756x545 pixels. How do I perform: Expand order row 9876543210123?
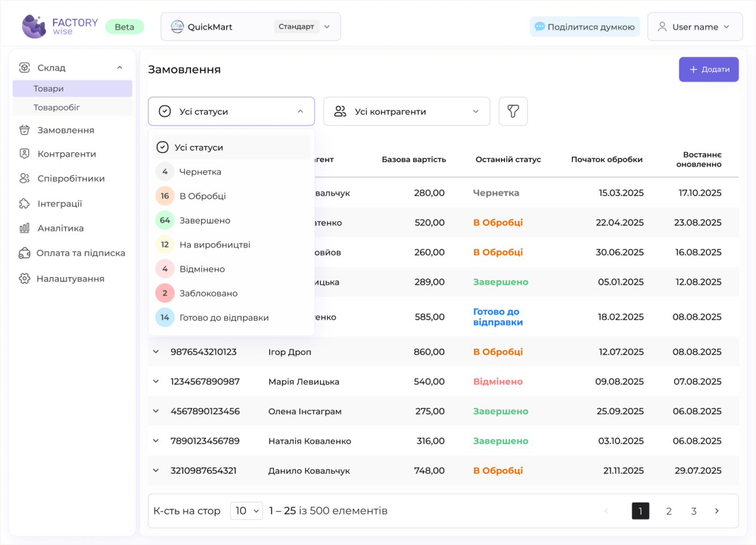156,351
